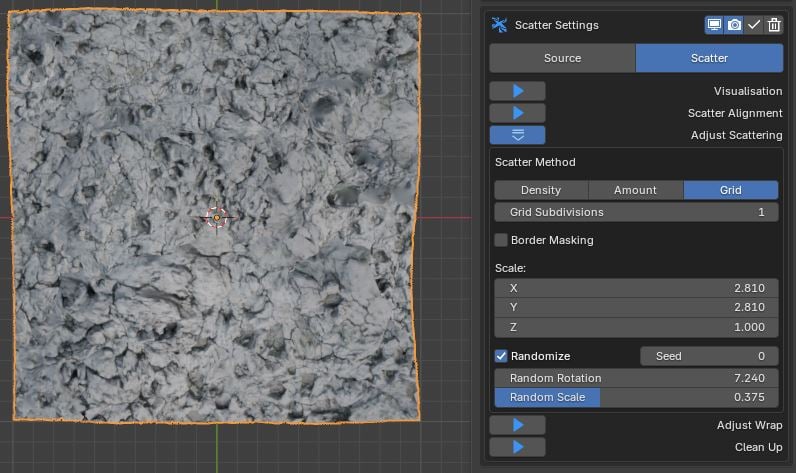
Task: Expand the Adjust Wrap section
Action: click(x=517, y=425)
